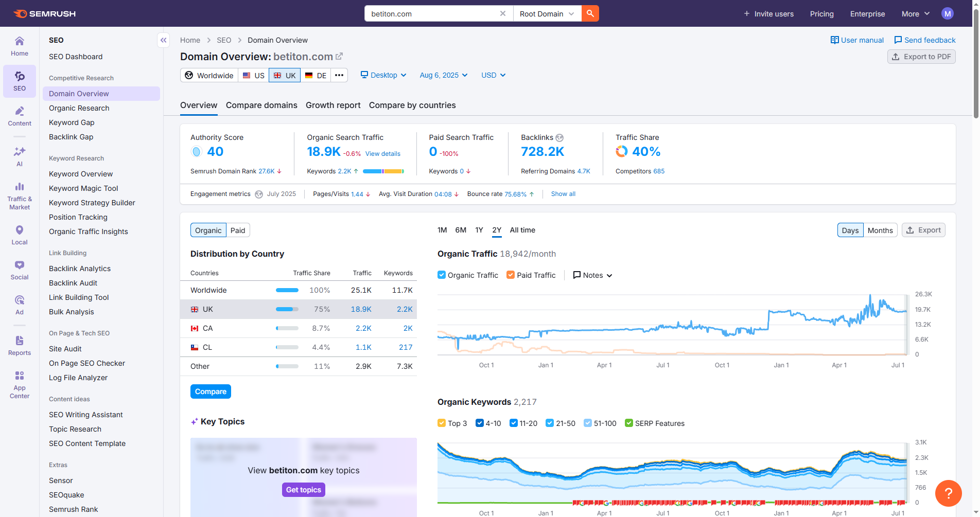Image resolution: width=980 pixels, height=517 pixels.
Task: Click Invite users in header
Action: click(x=768, y=14)
